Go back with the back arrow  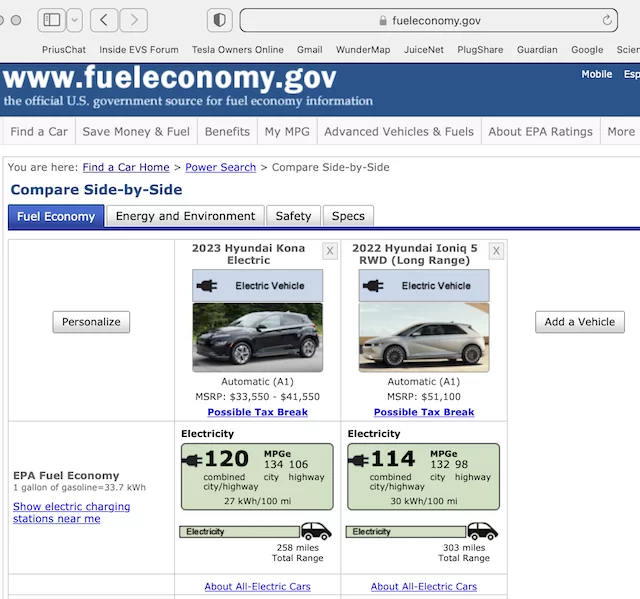(104, 20)
